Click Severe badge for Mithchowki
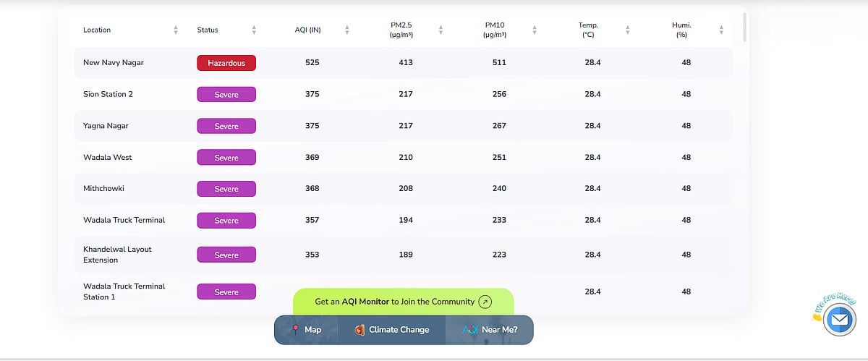Viewport: 868px width, 361px height. pyautogui.click(x=226, y=189)
